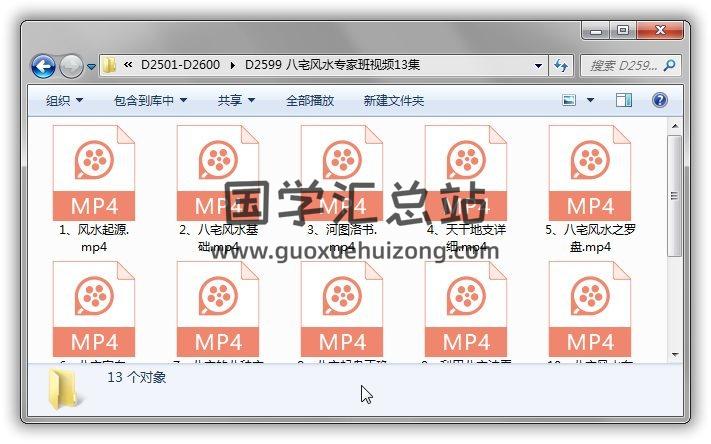Open the view options dropdown arrow
The width and height of the screenshot is (711, 444).
tap(590, 100)
